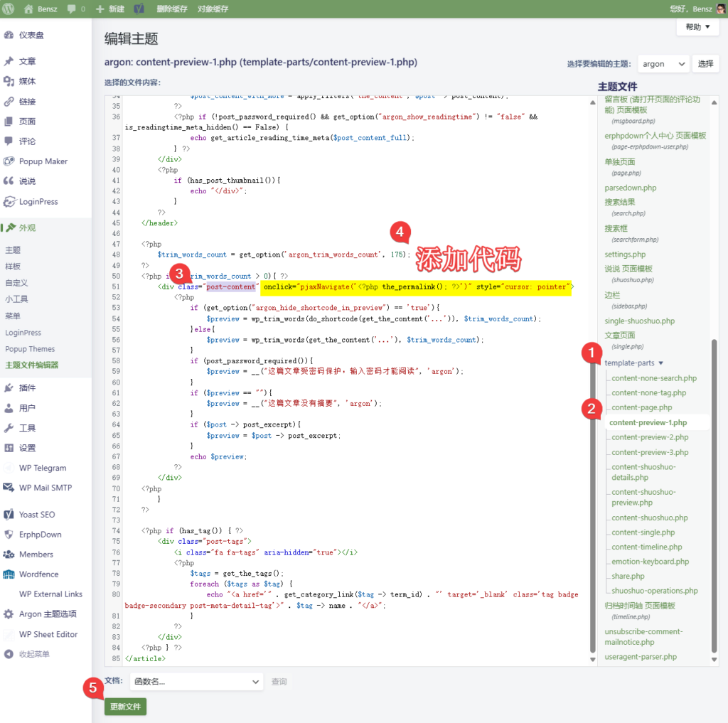
Task: Expand the Help (帮助) panel
Action: click(697, 27)
